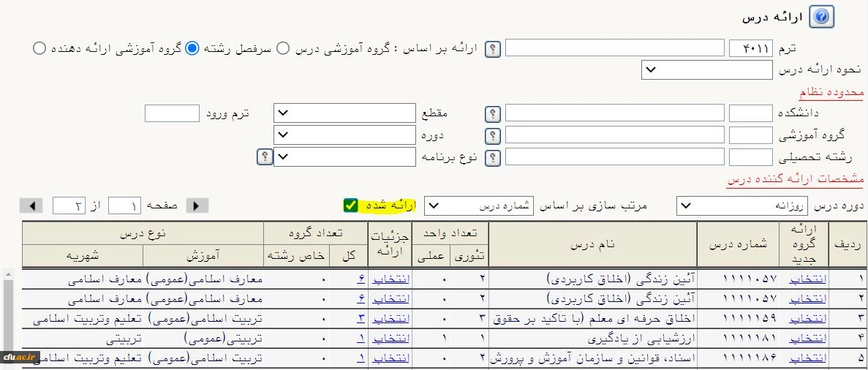868x370 pixels.
Task: Click the question-mark lookup button beside ارائه بر اساس
Action: tap(494, 49)
